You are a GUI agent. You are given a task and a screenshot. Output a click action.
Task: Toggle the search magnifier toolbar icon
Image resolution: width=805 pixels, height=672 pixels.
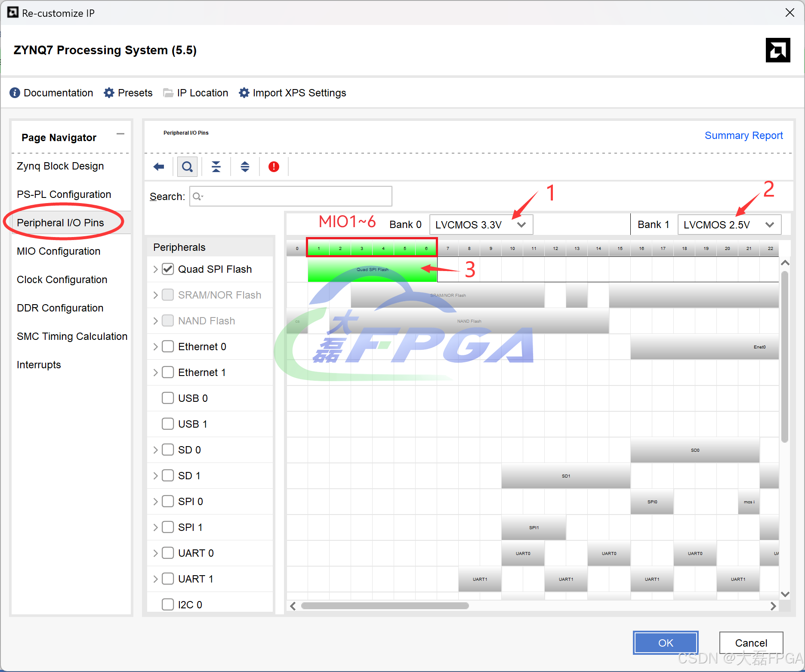click(187, 166)
